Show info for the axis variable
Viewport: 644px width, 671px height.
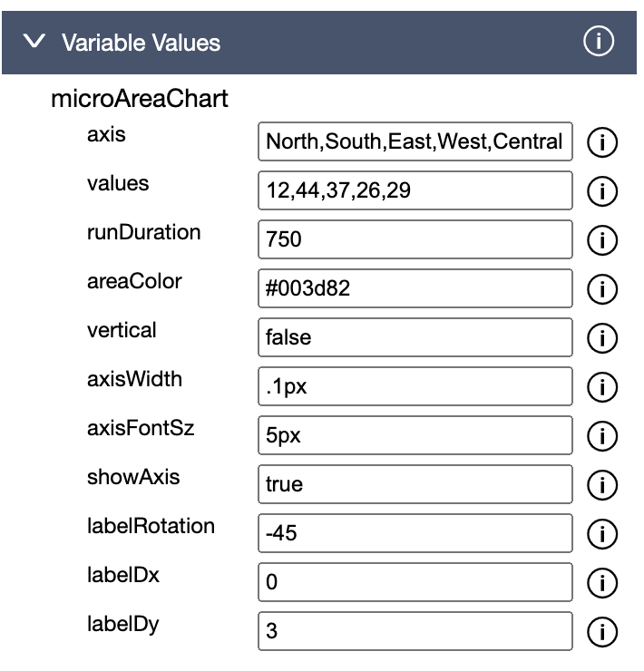click(601, 141)
